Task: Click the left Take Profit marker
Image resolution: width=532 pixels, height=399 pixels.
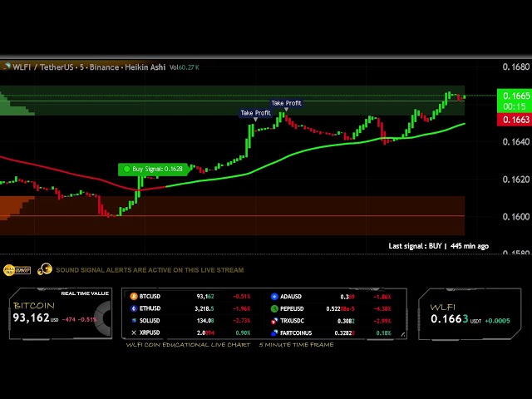Action: (255, 113)
